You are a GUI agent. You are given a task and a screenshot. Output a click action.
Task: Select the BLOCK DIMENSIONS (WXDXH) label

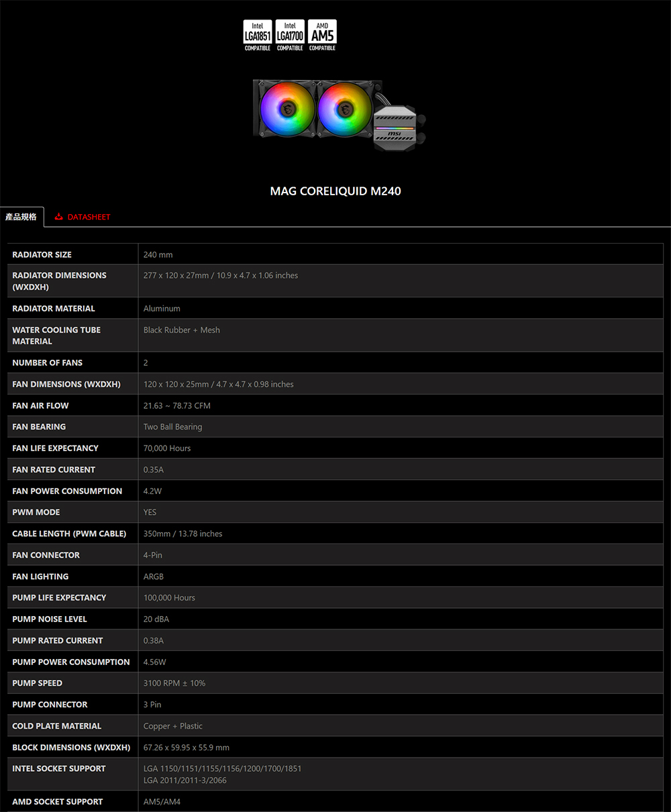(x=71, y=747)
